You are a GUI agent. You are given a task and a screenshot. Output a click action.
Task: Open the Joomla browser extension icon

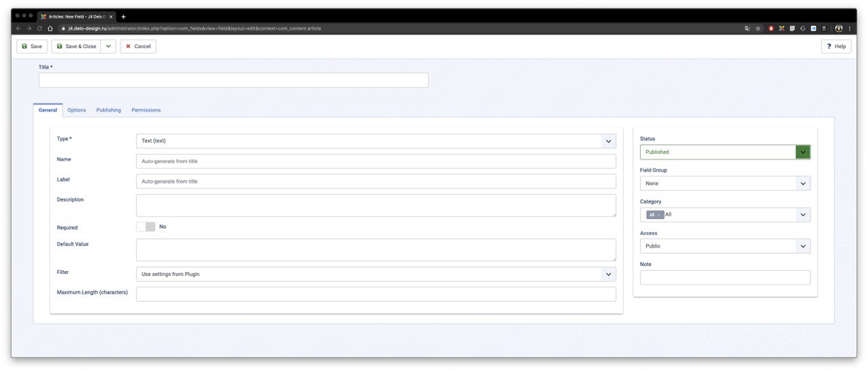(x=782, y=28)
